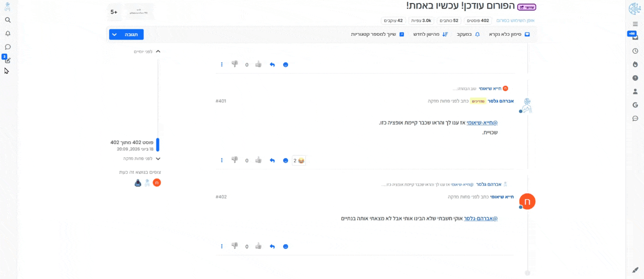Upvote the topmost post with thumbs up
Viewport: 644px width, 279px height.
click(258, 64)
